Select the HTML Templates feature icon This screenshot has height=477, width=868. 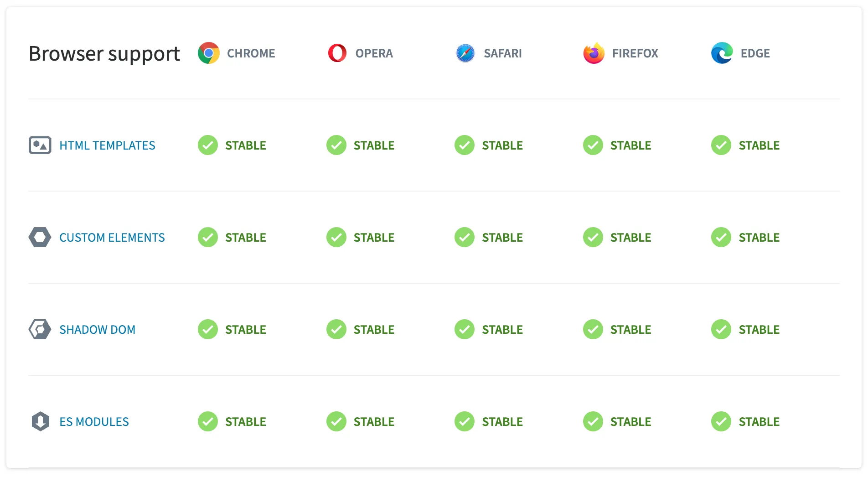tap(40, 145)
